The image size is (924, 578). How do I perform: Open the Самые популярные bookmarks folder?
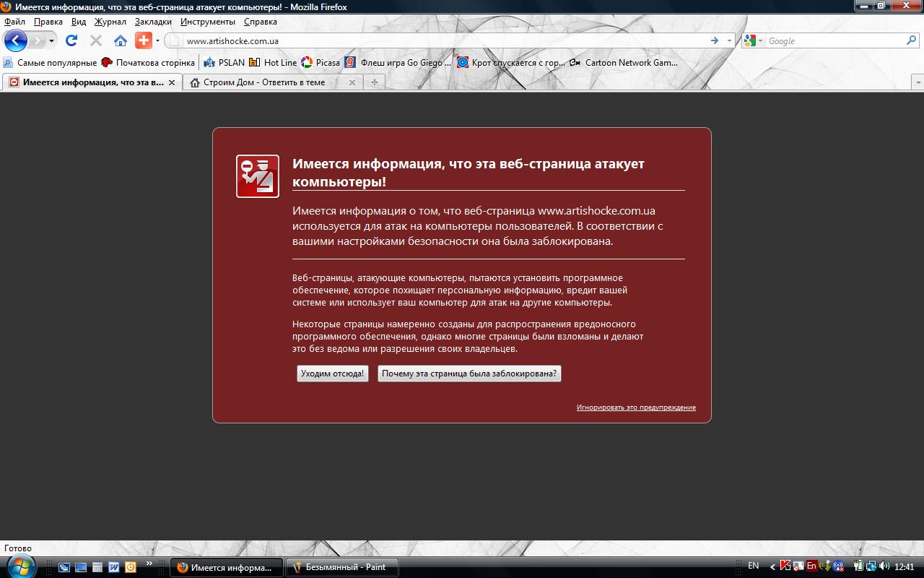pyautogui.click(x=51, y=63)
